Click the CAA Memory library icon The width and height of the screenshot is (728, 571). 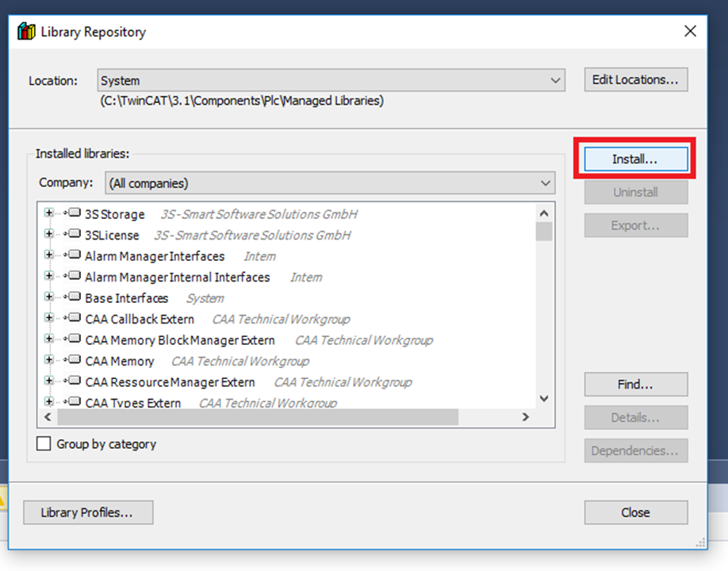coord(73,361)
